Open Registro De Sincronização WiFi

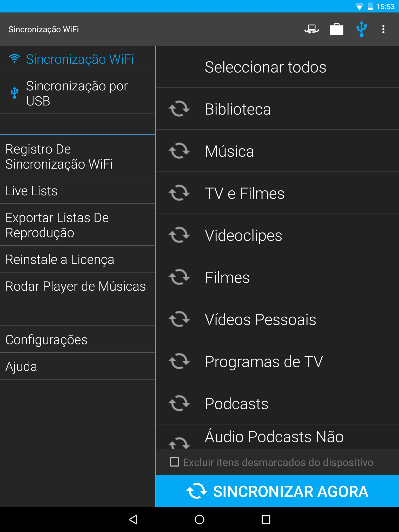tap(77, 156)
